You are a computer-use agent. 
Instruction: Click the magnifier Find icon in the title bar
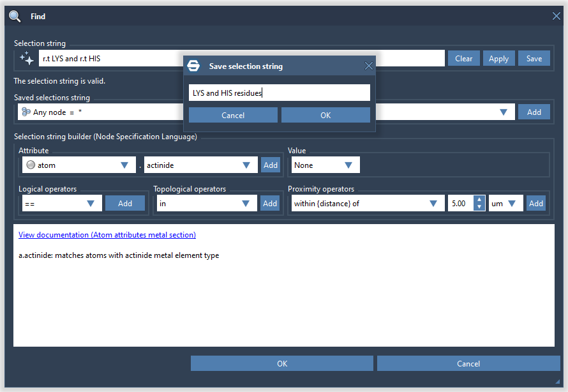[14, 16]
